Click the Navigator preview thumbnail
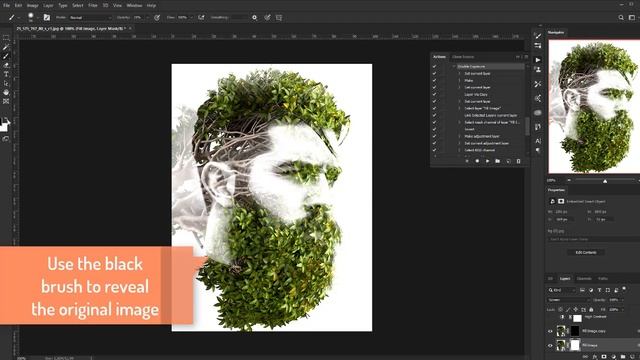640x360 pixels. pos(594,107)
